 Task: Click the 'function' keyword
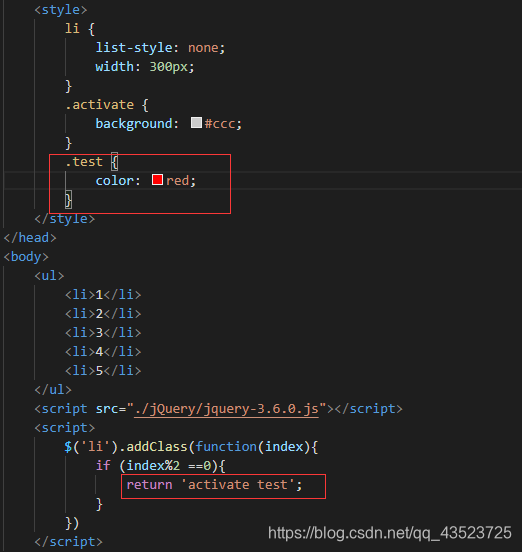click(x=226, y=447)
